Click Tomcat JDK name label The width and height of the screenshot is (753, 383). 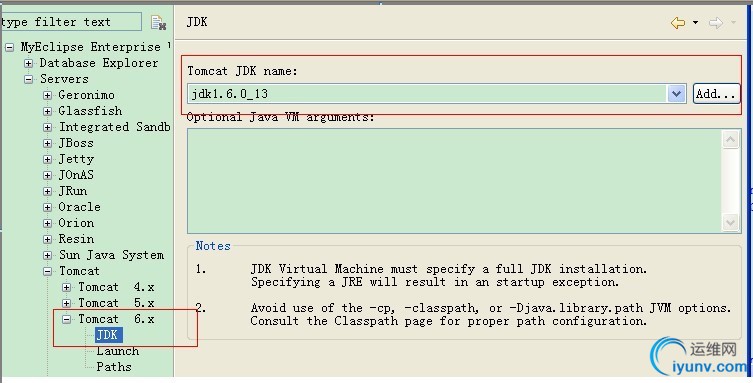243,71
